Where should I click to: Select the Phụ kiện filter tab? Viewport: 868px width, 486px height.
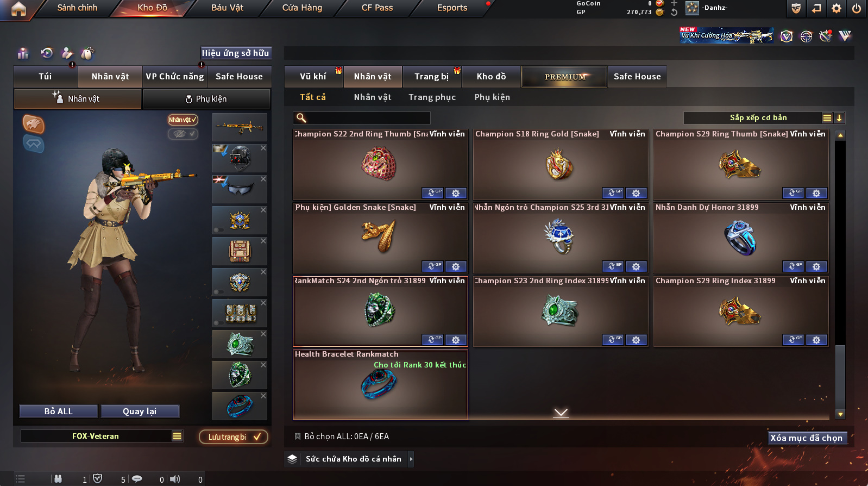[x=492, y=97]
